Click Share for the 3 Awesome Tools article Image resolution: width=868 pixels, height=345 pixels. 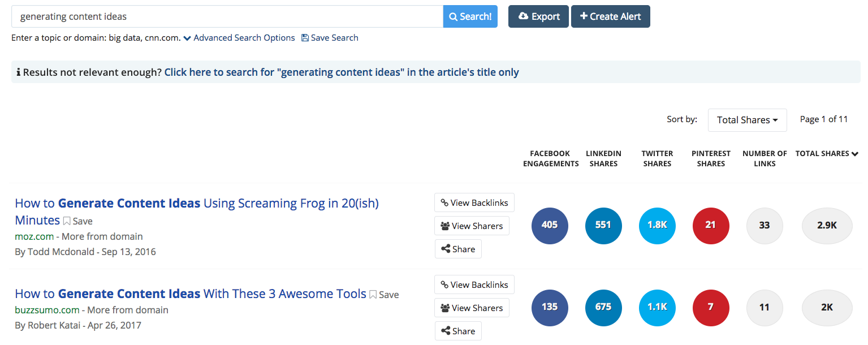[458, 331]
